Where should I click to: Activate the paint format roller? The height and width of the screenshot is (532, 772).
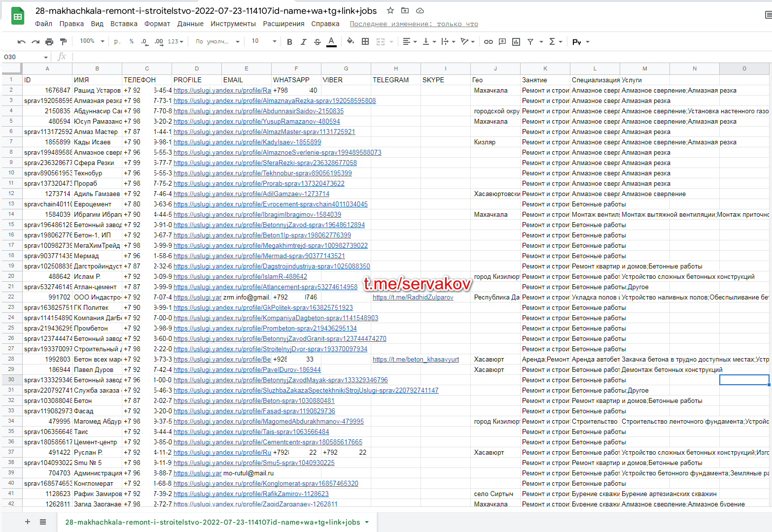[x=63, y=42]
